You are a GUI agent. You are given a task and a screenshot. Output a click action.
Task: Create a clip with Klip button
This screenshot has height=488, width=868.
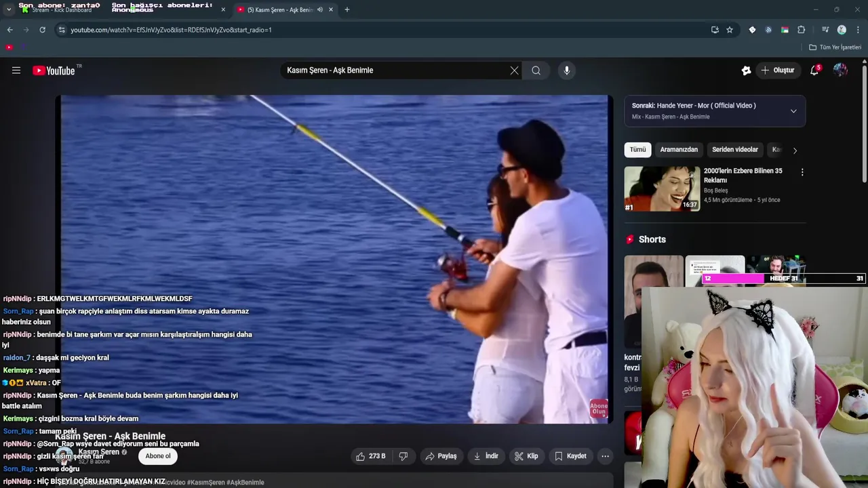coord(526,456)
